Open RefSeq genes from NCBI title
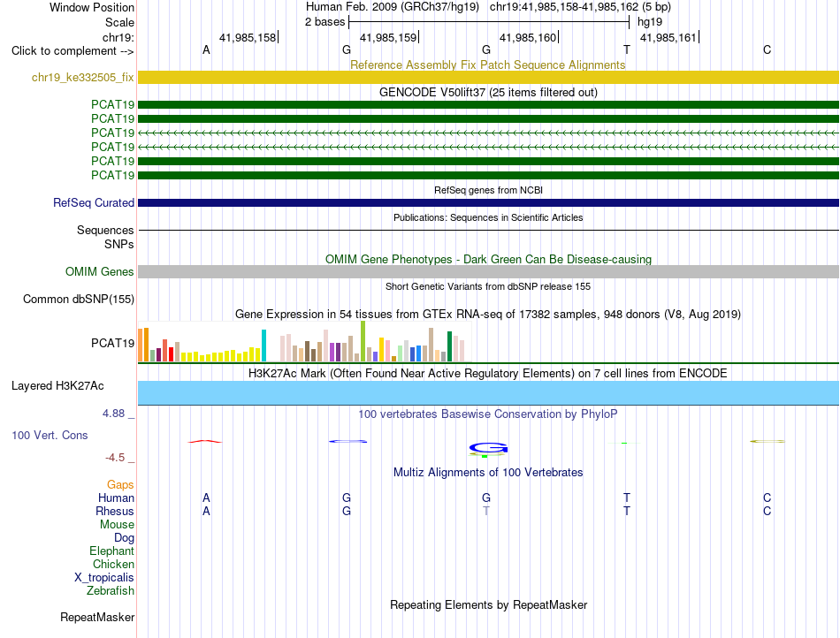The image size is (840, 638). tap(488, 190)
